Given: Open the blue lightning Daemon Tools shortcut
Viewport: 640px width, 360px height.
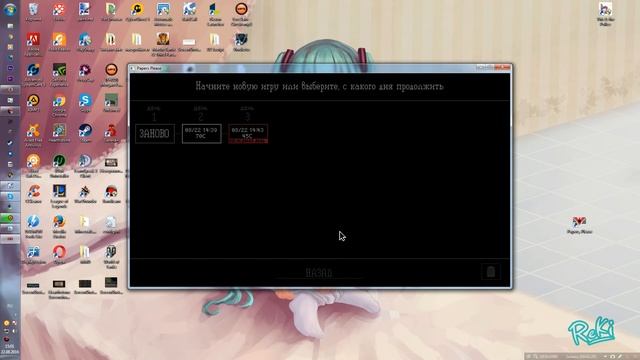Looking at the screenshot, I should click(33, 226).
